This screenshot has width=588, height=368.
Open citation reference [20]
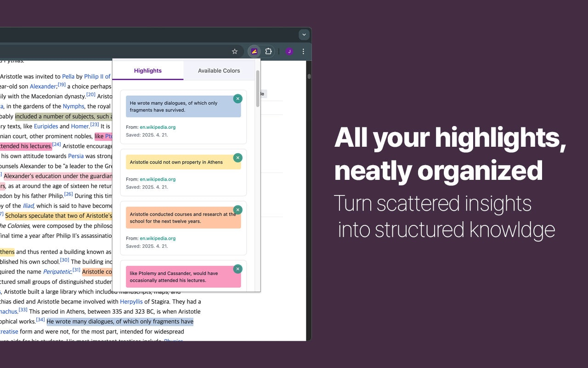(91, 95)
